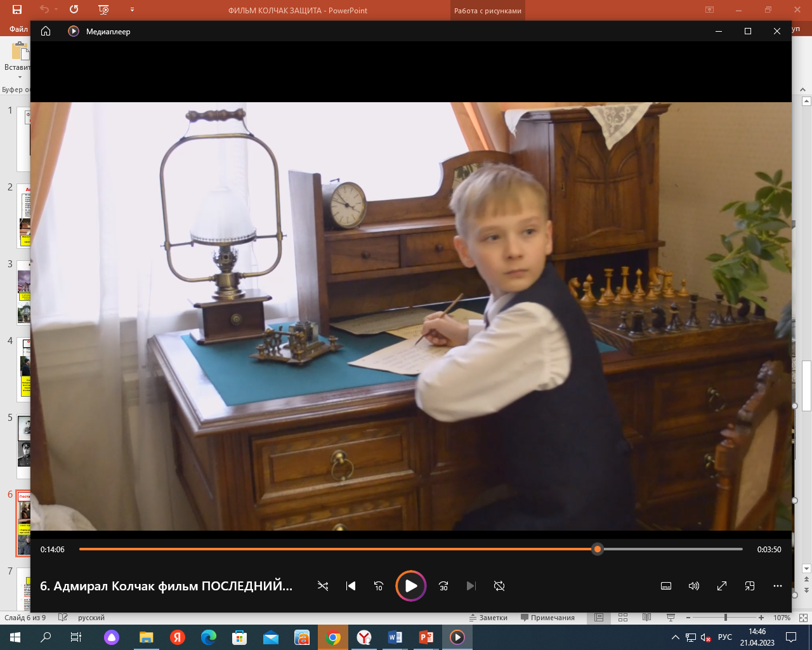Skip forward 30 seconds
The width and height of the screenshot is (812, 650).
(x=443, y=586)
